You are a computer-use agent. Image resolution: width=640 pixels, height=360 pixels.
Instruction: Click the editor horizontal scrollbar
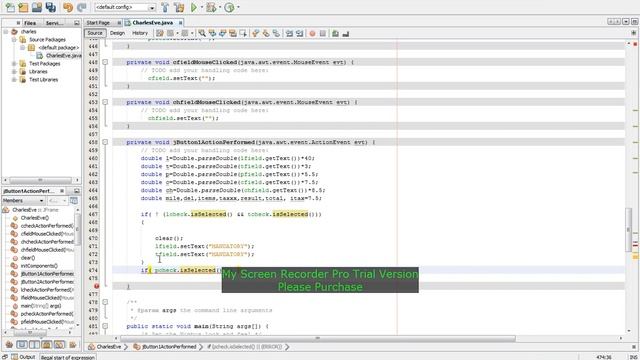coord(318,338)
